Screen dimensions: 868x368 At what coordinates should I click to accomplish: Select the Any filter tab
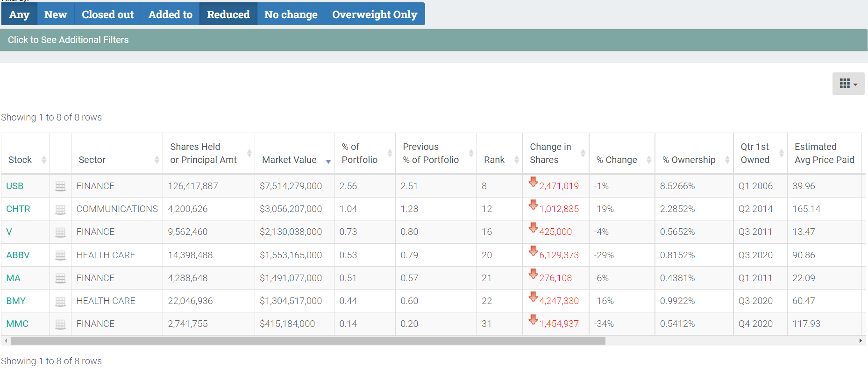[x=19, y=14]
